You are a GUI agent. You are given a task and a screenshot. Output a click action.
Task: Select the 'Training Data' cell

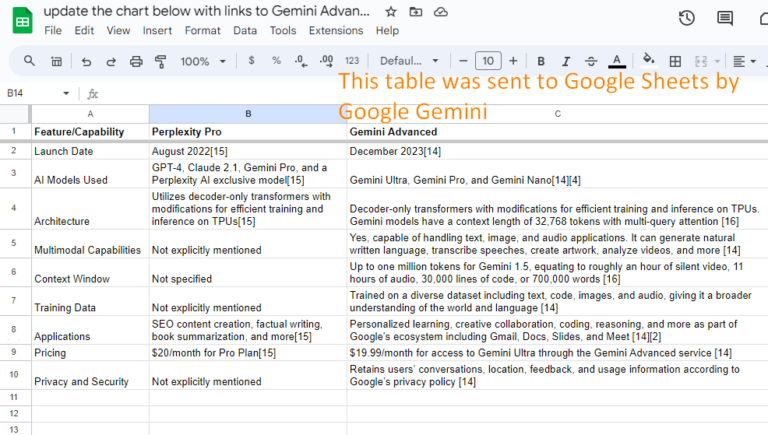coord(90,301)
